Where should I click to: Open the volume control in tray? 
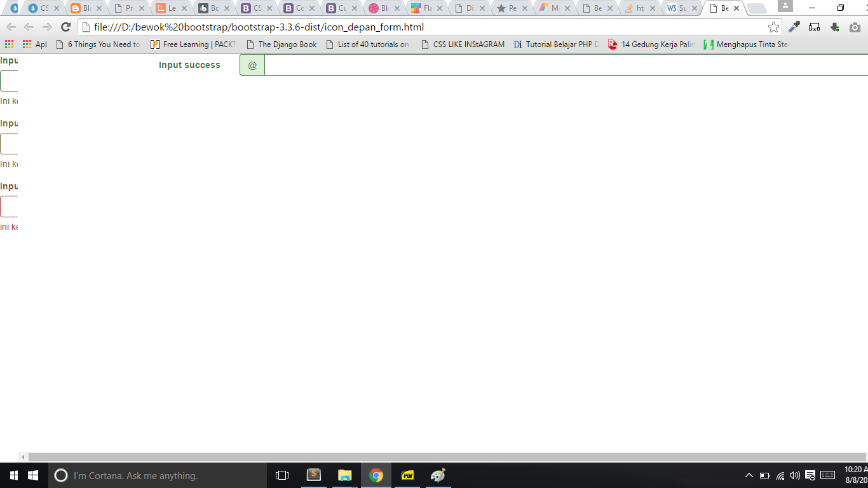[x=795, y=475]
